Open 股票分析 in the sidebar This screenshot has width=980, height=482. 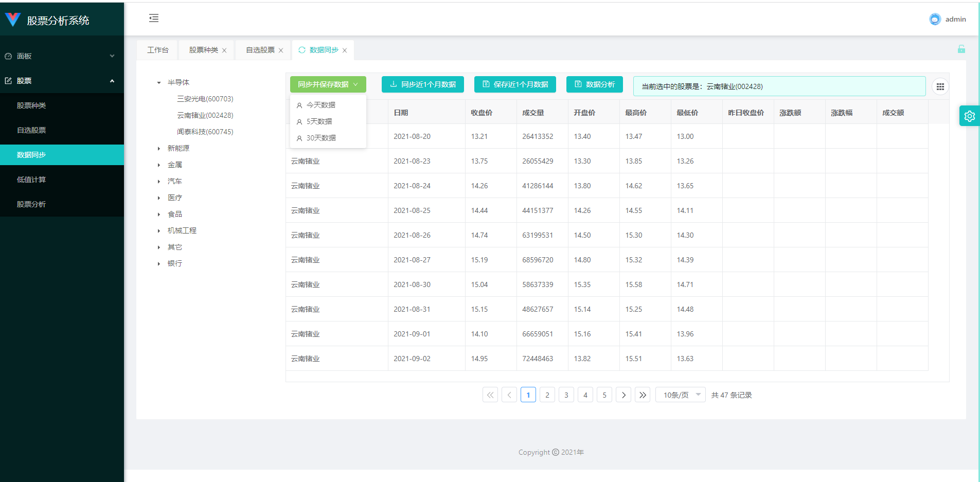pos(62,204)
